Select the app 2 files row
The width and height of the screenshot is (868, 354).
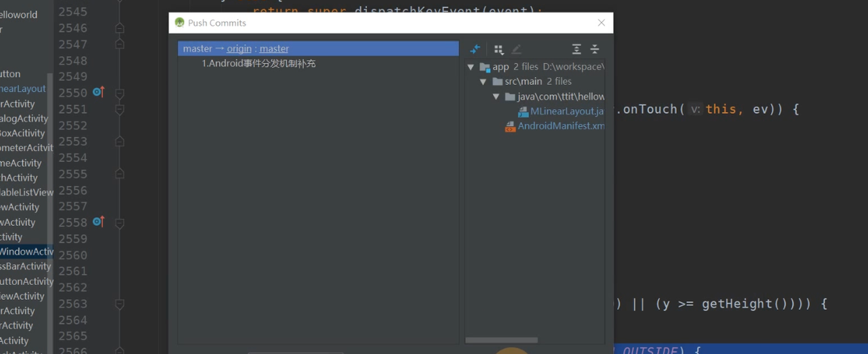[x=535, y=66]
